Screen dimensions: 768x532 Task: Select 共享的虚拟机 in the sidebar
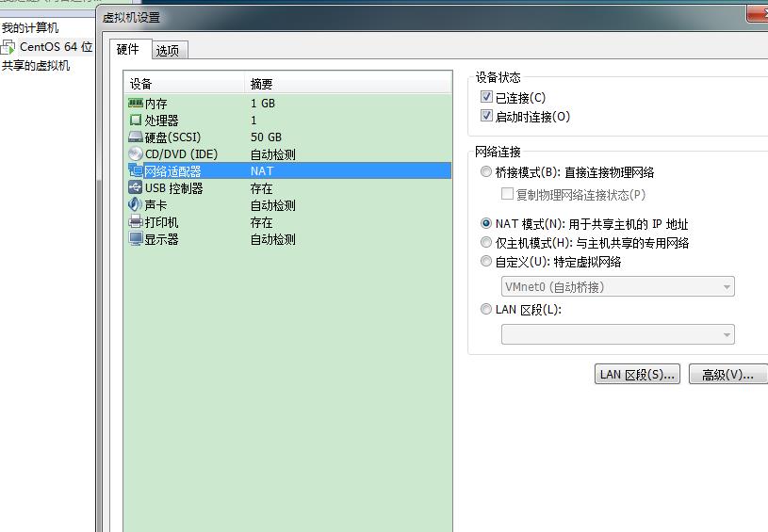[35, 66]
